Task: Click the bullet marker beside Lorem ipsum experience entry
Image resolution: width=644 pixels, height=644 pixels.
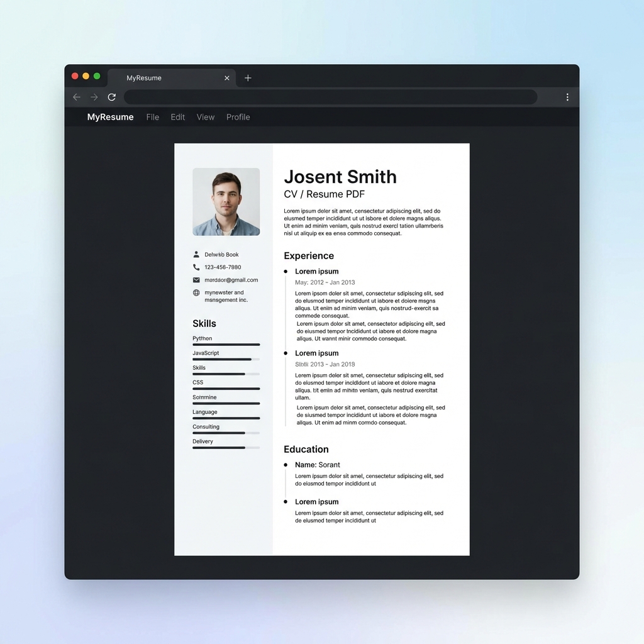Action: pyautogui.click(x=287, y=272)
